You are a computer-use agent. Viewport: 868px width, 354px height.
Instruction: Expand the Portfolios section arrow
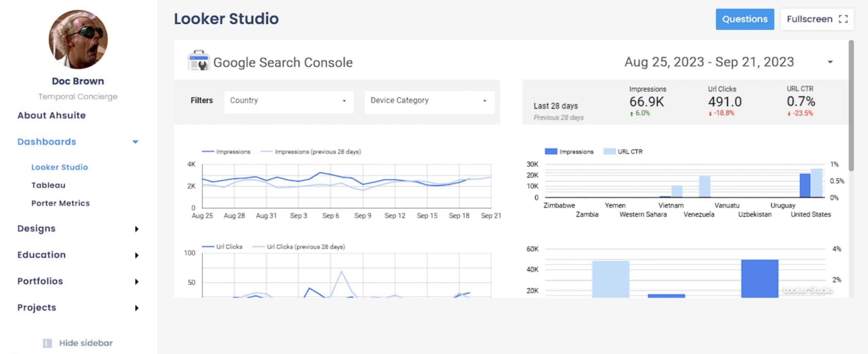[137, 281]
